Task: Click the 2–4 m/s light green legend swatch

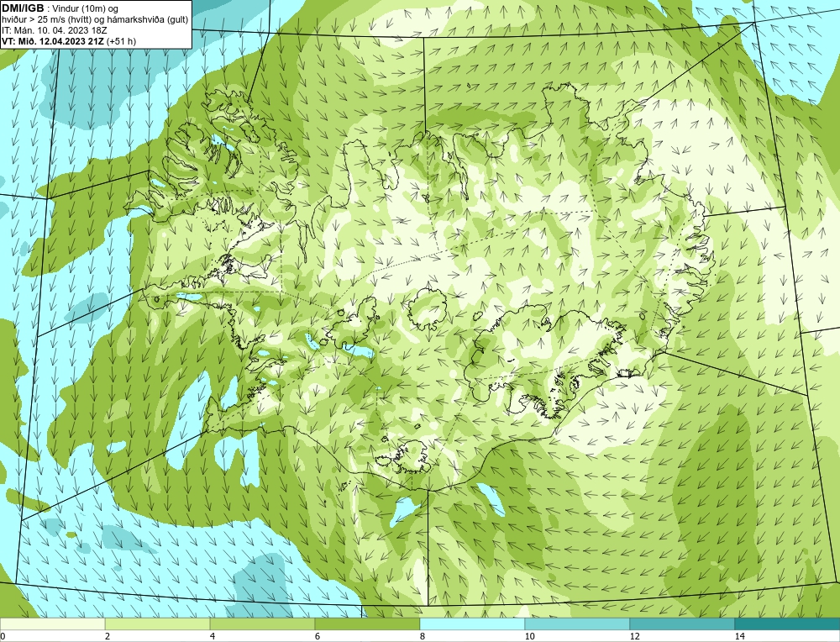Action: point(158,624)
